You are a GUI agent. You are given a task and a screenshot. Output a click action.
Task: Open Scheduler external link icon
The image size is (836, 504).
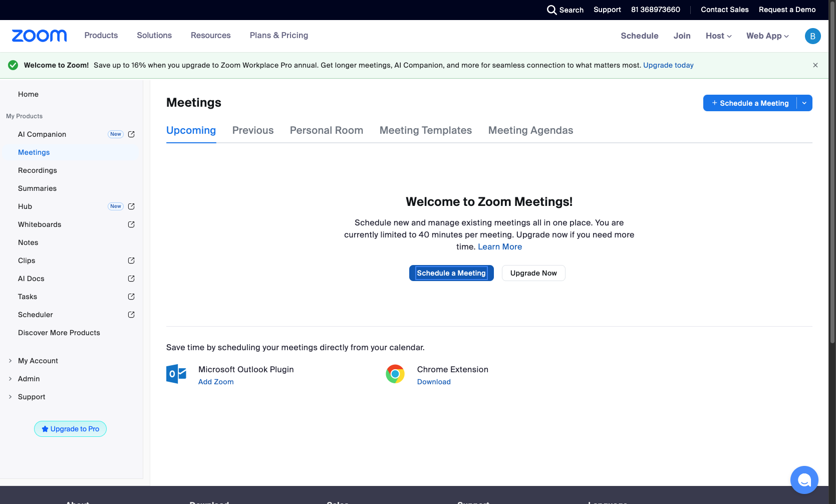[x=131, y=315]
